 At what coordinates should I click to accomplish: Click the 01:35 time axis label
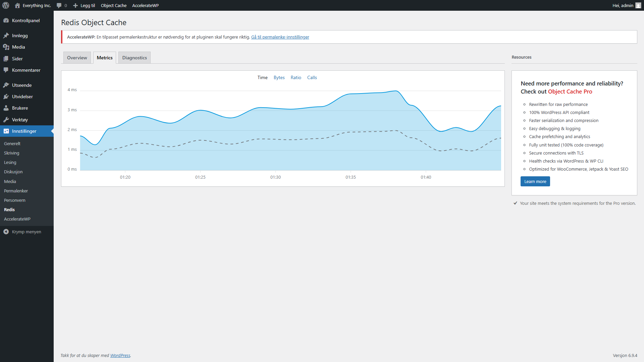[x=351, y=177]
